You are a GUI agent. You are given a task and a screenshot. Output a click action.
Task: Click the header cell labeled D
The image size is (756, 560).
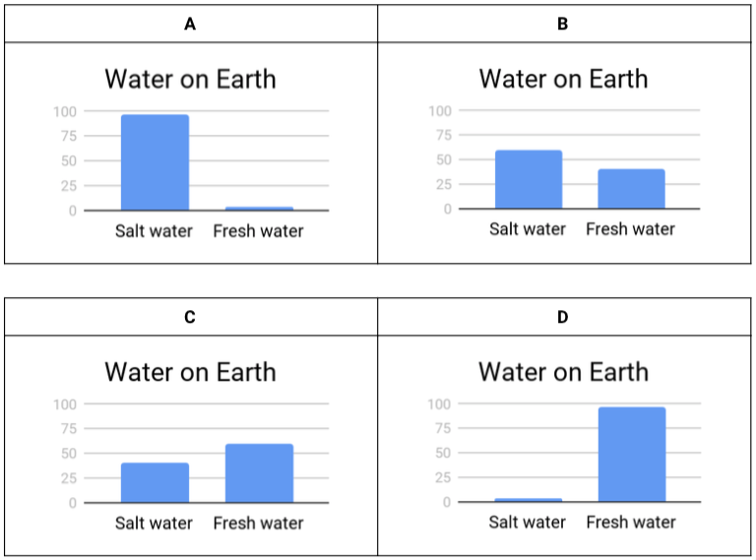point(563,317)
